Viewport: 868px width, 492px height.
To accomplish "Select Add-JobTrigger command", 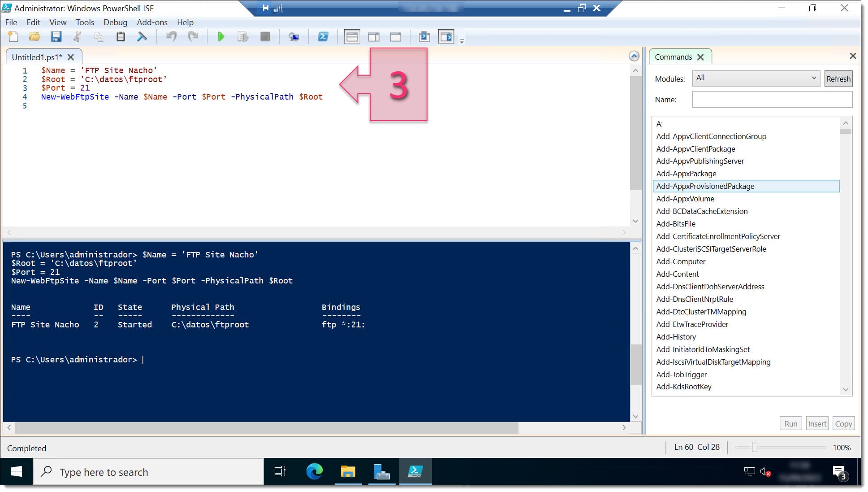I will pyautogui.click(x=682, y=374).
